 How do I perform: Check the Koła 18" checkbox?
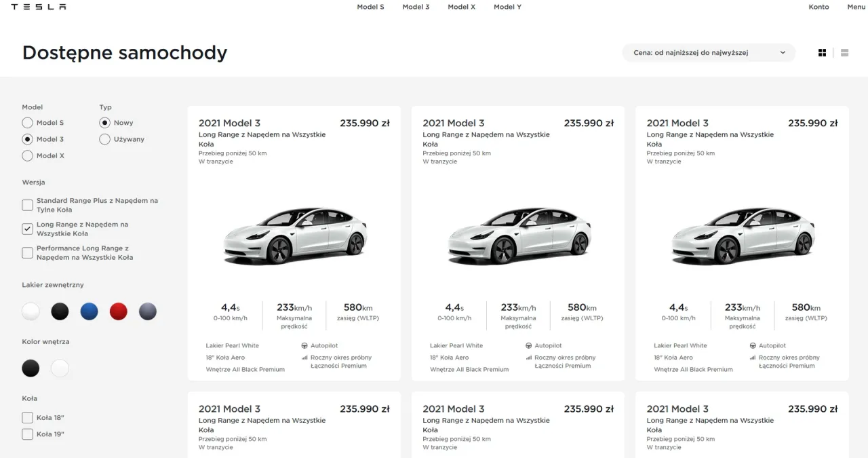tap(27, 417)
